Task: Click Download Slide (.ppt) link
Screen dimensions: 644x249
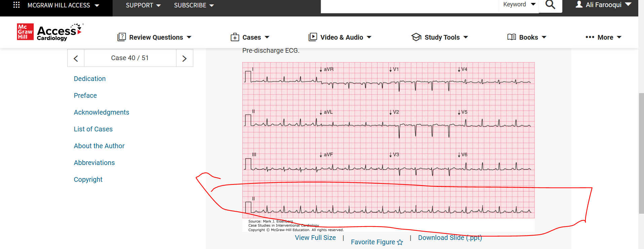Action: click(450, 238)
